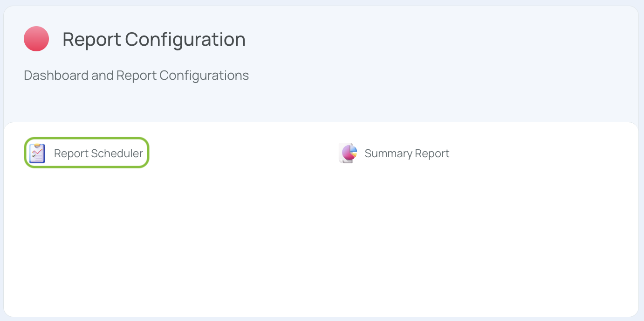Select the Report Configuration heading

154,39
